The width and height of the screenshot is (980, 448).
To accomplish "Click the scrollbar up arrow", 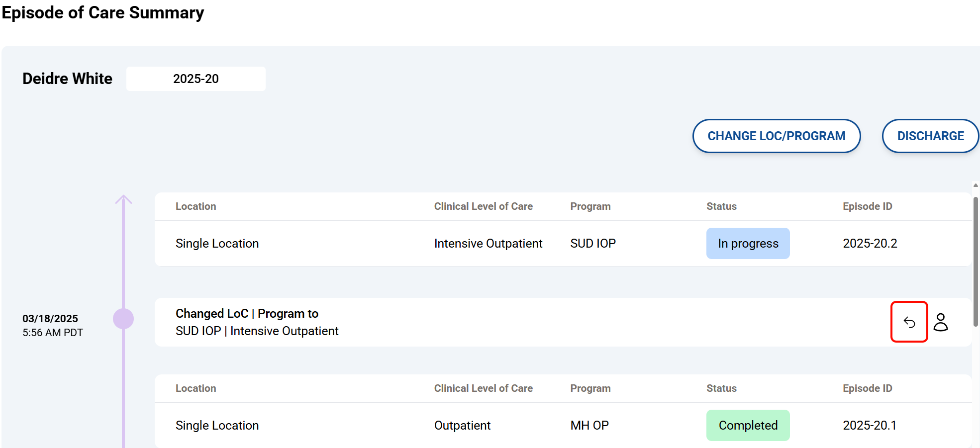I will tap(976, 185).
